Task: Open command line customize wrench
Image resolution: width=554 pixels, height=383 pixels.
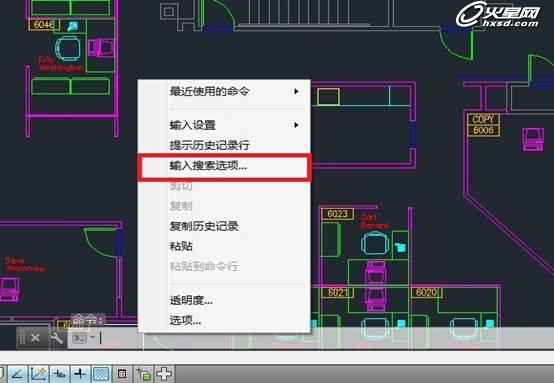Action: tap(56, 338)
